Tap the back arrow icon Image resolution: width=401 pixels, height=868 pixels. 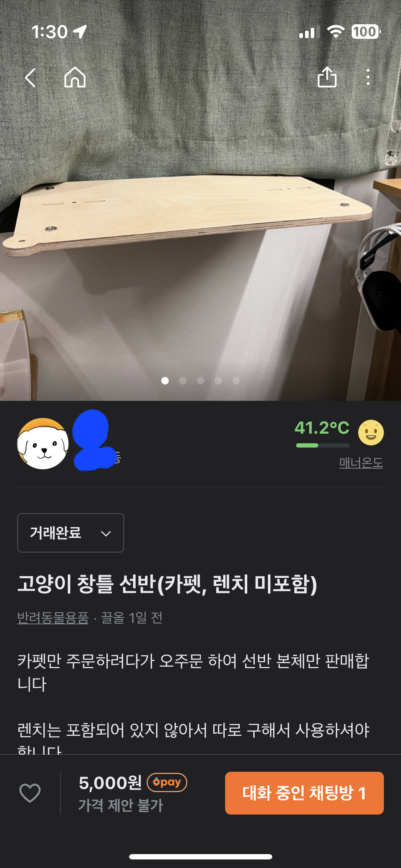(30, 77)
